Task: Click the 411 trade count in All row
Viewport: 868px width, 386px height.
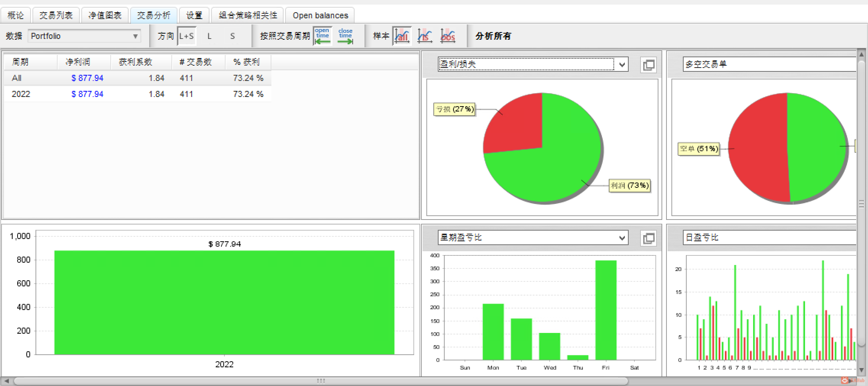Action: pyautogui.click(x=186, y=78)
